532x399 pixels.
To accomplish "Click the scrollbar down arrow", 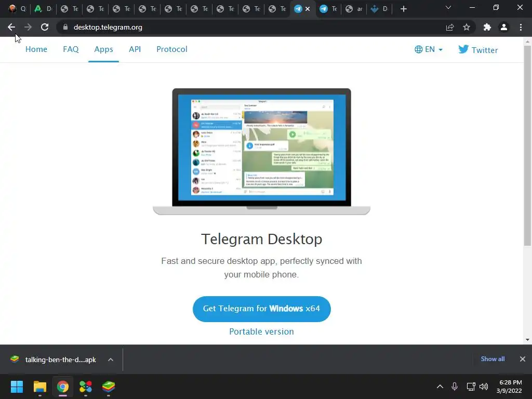I will coord(527,340).
